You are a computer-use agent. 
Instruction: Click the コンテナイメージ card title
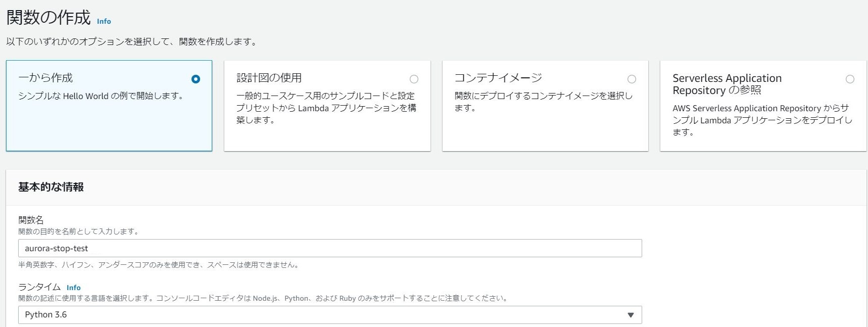[498, 78]
